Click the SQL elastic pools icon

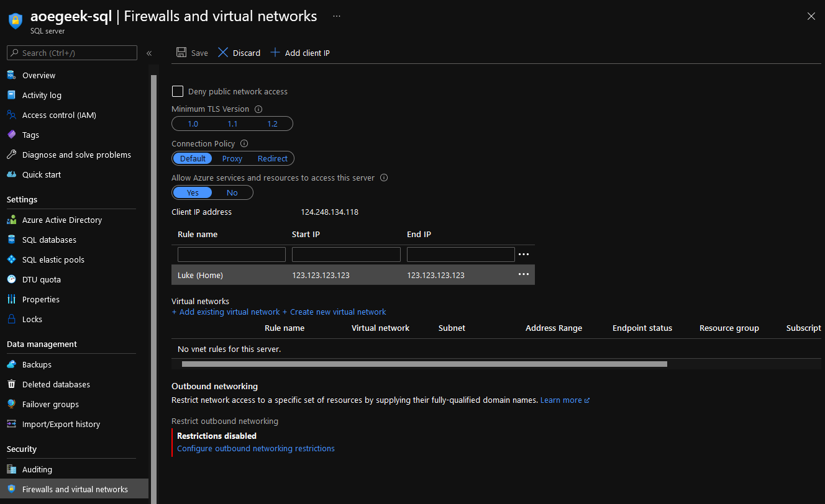(x=11, y=259)
